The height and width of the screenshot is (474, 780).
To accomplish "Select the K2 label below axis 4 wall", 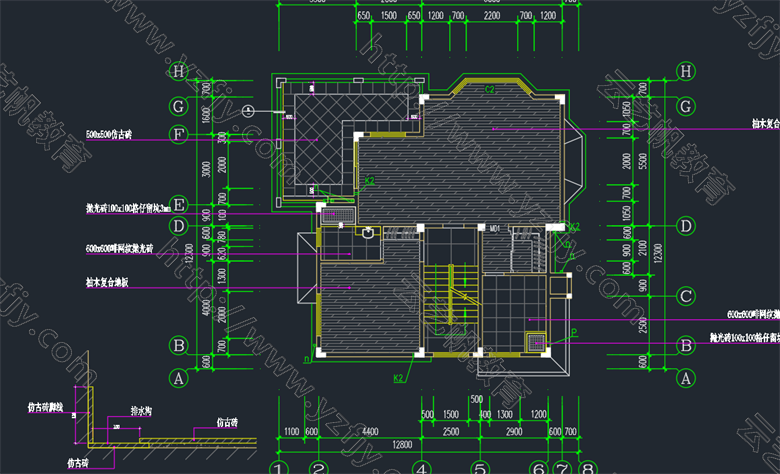I will [398, 378].
